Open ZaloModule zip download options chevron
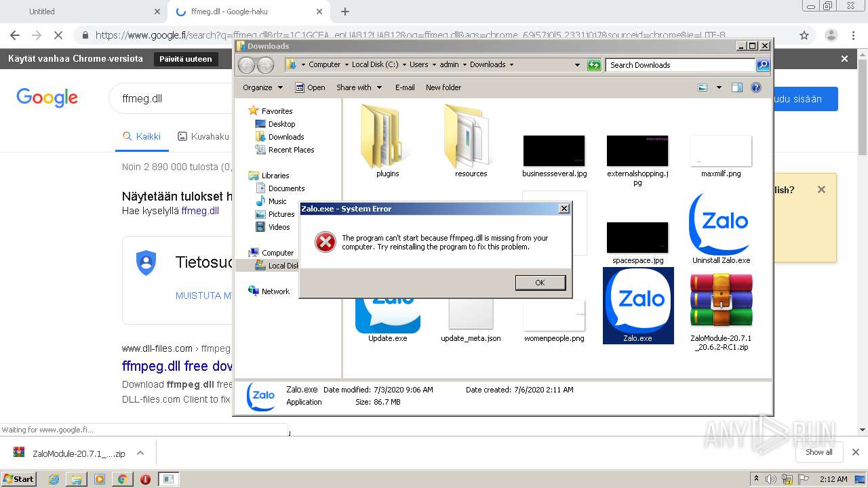The width and height of the screenshot is (868, 488). pyautogui.click(x=140, y=453)
